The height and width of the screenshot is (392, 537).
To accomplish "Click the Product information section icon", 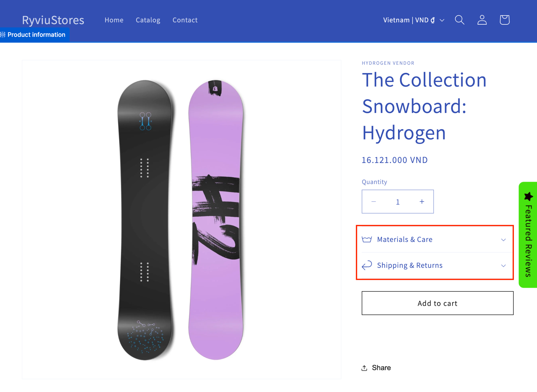I will 3,35.
